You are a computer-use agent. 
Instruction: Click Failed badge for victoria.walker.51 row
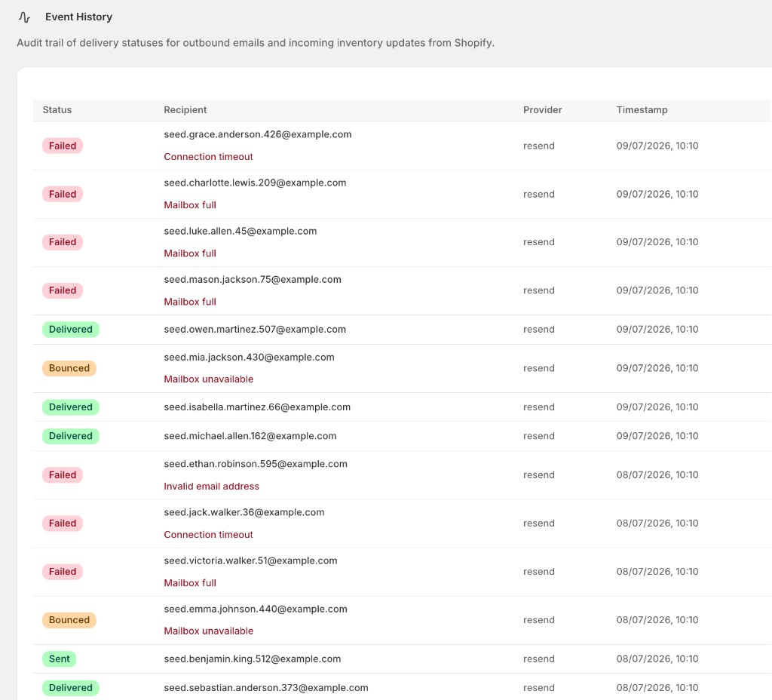click(x=63, y=572)
